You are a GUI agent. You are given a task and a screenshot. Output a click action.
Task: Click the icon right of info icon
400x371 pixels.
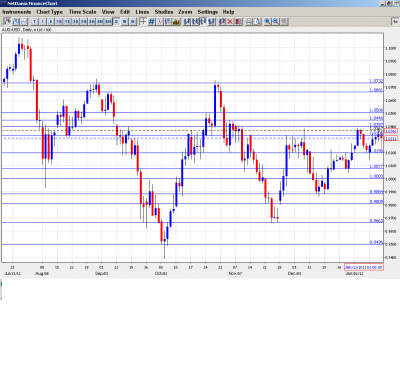pyautogui.click(x=168, y=22)
